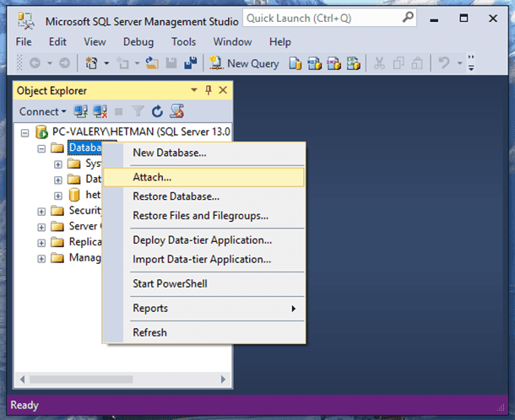Click the Analysis Services XMLA Query icon
This screenshot has height=420, width=515.
354,63
